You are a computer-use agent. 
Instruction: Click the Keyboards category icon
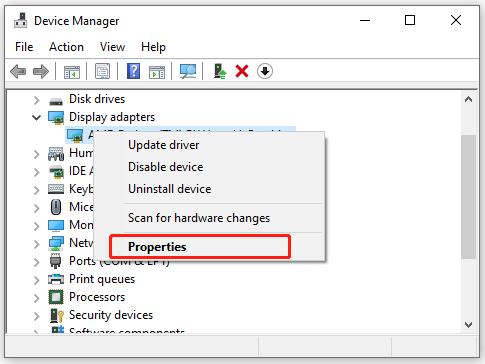pyautogui.click(x=56, y=189)
